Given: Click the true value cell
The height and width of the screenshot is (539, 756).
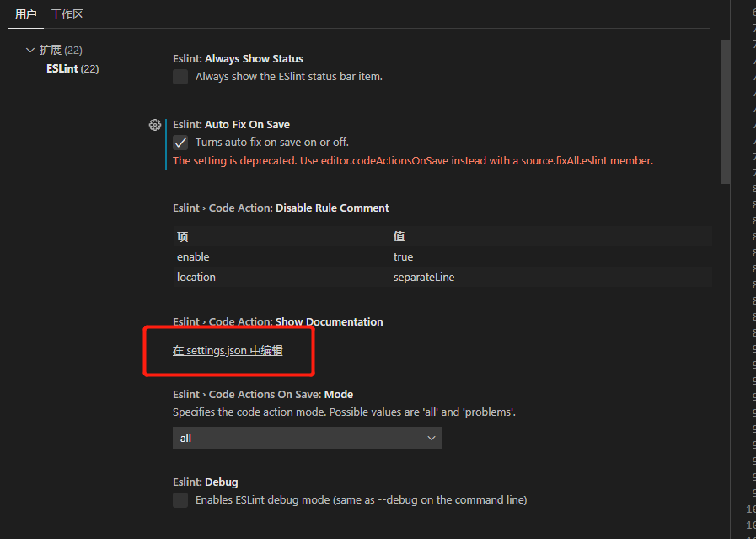Looking at the screenshot, I should pos(403,256).
